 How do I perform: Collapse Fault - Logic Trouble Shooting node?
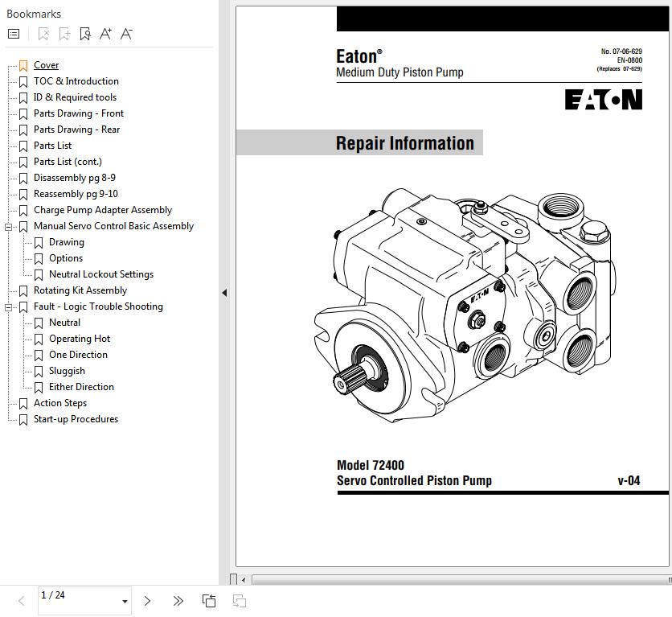pos(8,307)
